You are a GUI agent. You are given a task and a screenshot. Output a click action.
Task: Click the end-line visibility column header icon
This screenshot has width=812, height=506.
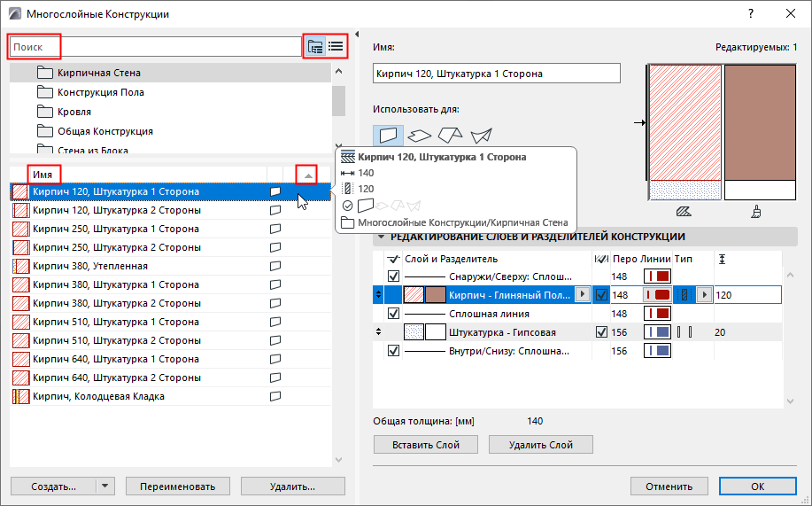(600, 259)
